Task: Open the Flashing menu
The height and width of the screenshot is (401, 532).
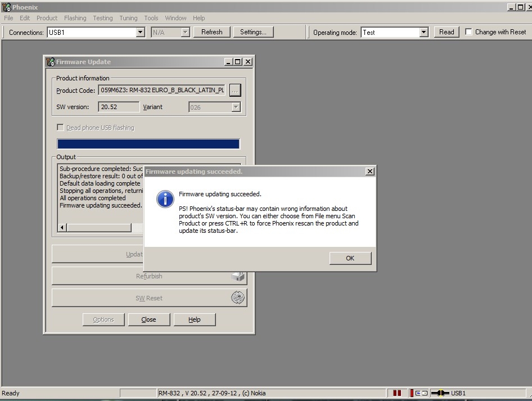Action: (x=75, y=18)
